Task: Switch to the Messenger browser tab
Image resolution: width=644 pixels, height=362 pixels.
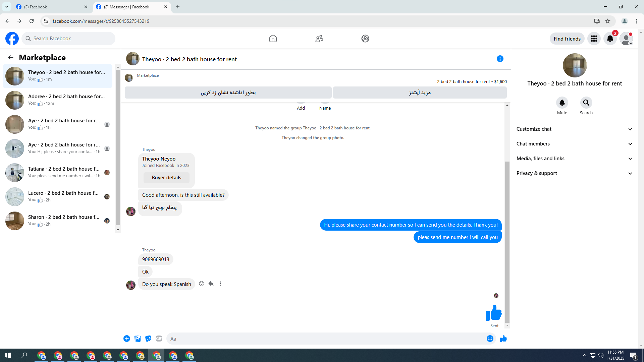Action: tap(131, 7)
